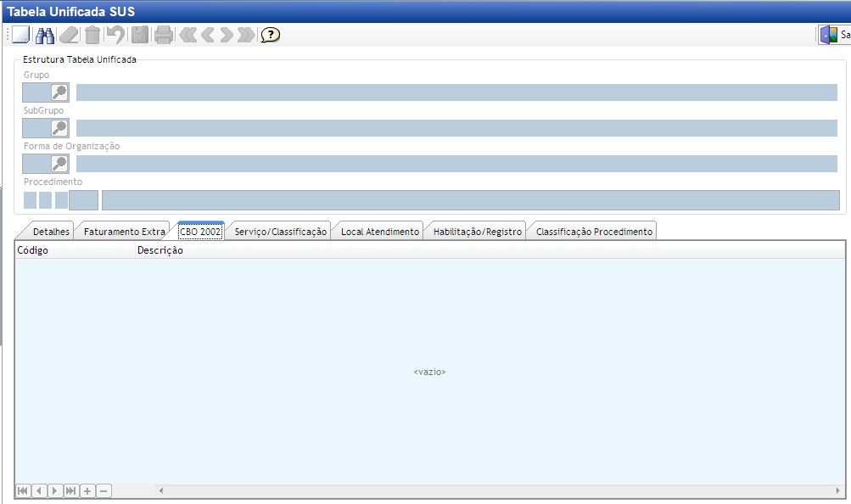The width and height of the screenshot is (851, 504).
Task: Remove a row with the minus button
Action: pos(104,491)
